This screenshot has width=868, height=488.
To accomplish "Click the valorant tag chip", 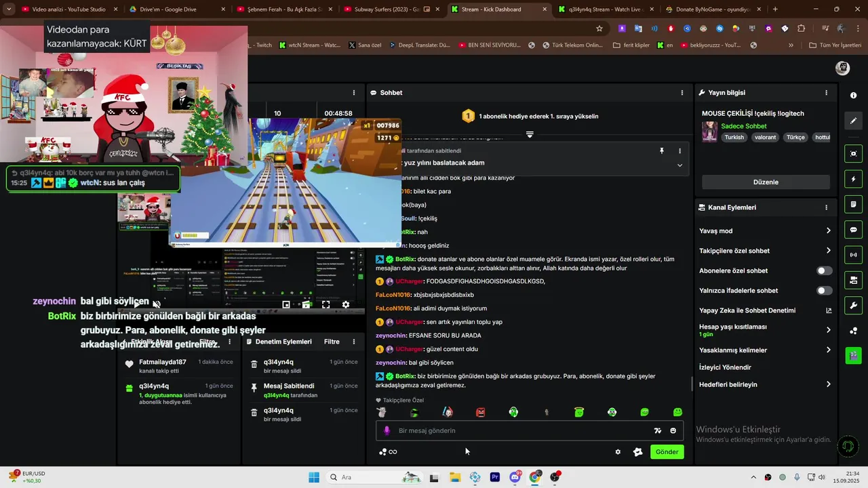I will [765, 137].
